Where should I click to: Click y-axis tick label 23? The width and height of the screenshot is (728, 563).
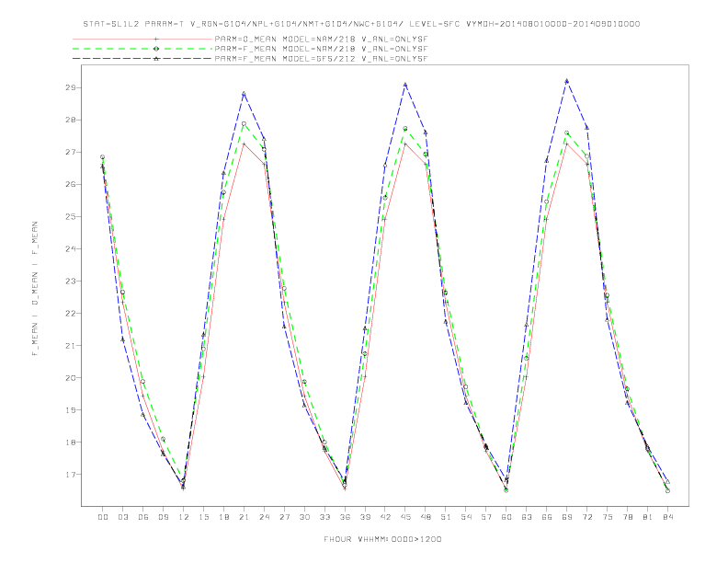[72, 281]
